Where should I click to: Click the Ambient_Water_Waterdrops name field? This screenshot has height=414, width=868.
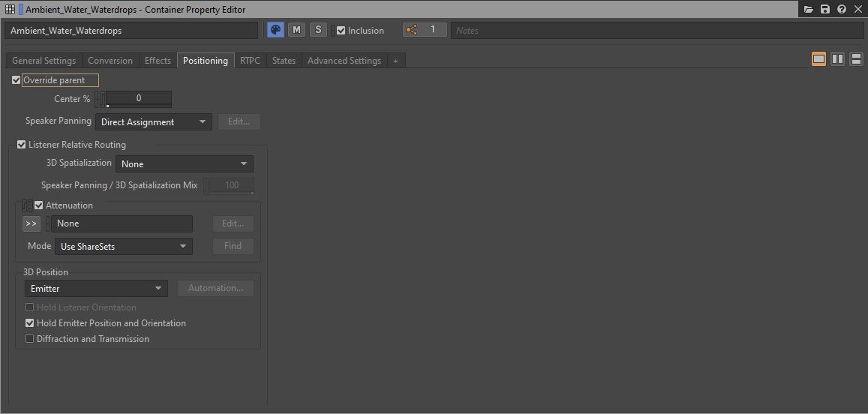point(131,31)
